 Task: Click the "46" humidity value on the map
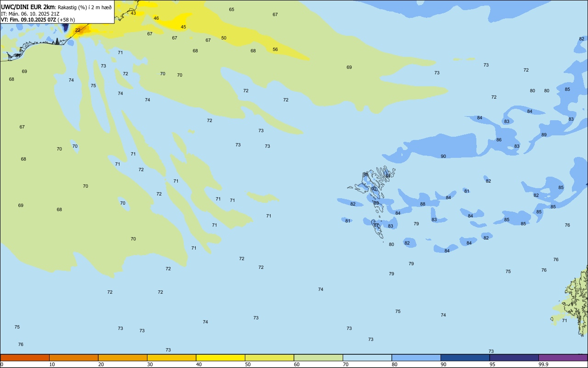[x=156, y=18]
